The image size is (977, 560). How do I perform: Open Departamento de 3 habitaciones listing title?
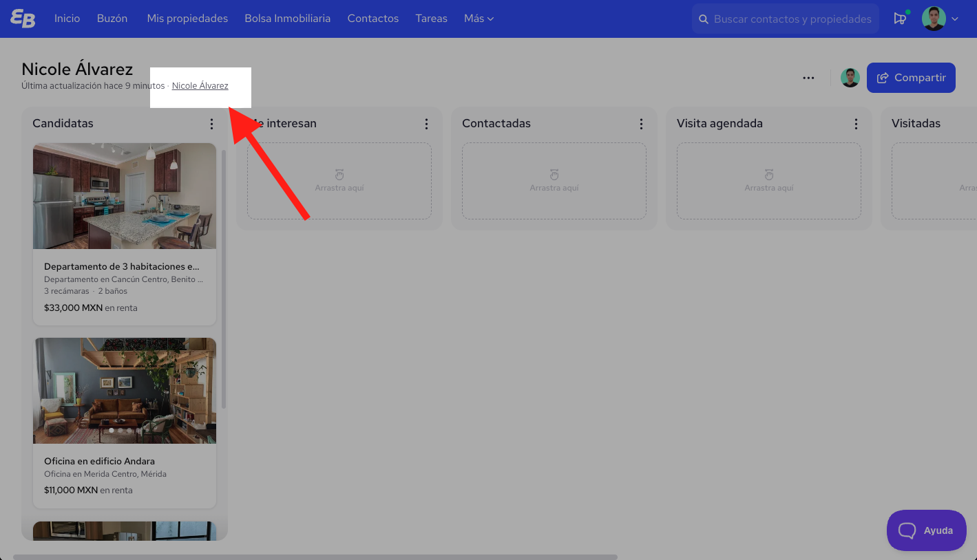click(122, 266)
